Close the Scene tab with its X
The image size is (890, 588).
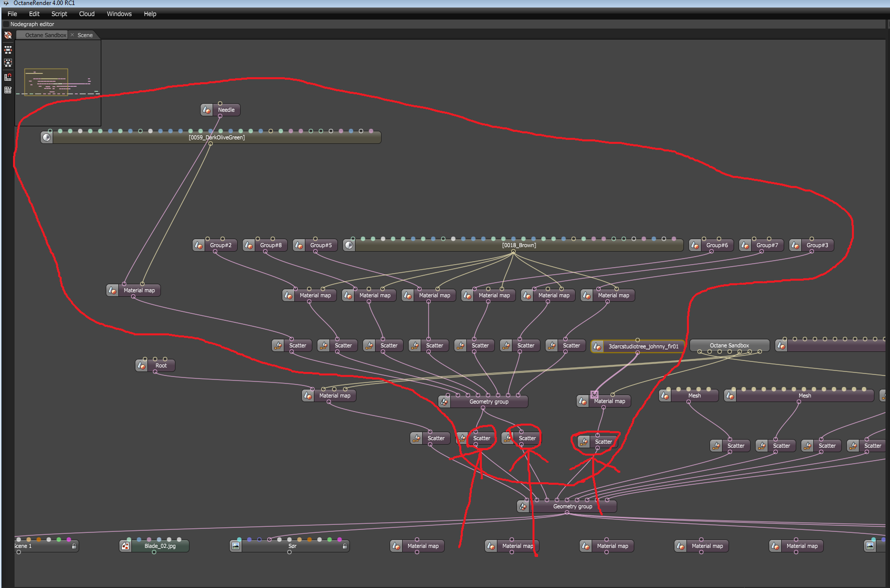pos(72,35)
